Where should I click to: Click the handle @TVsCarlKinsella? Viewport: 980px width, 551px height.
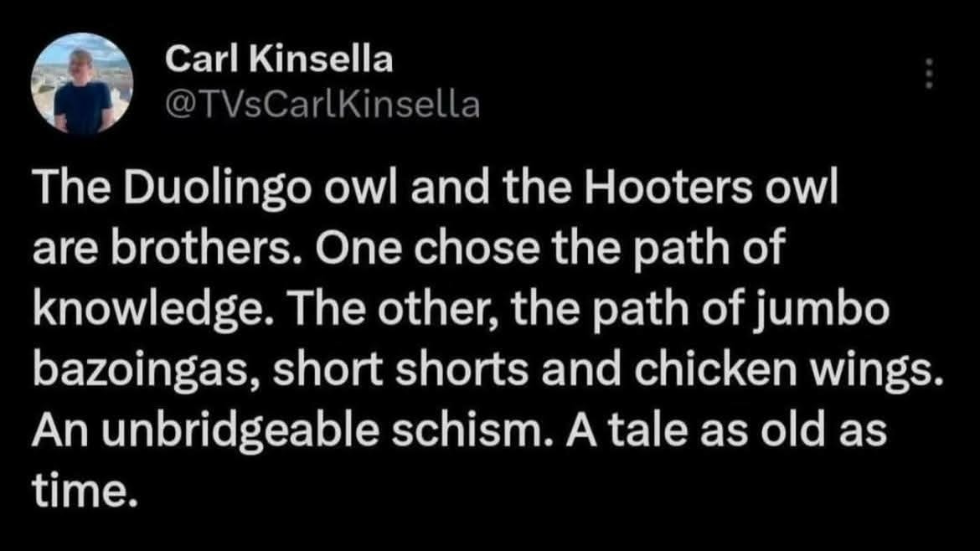(322, 102)
